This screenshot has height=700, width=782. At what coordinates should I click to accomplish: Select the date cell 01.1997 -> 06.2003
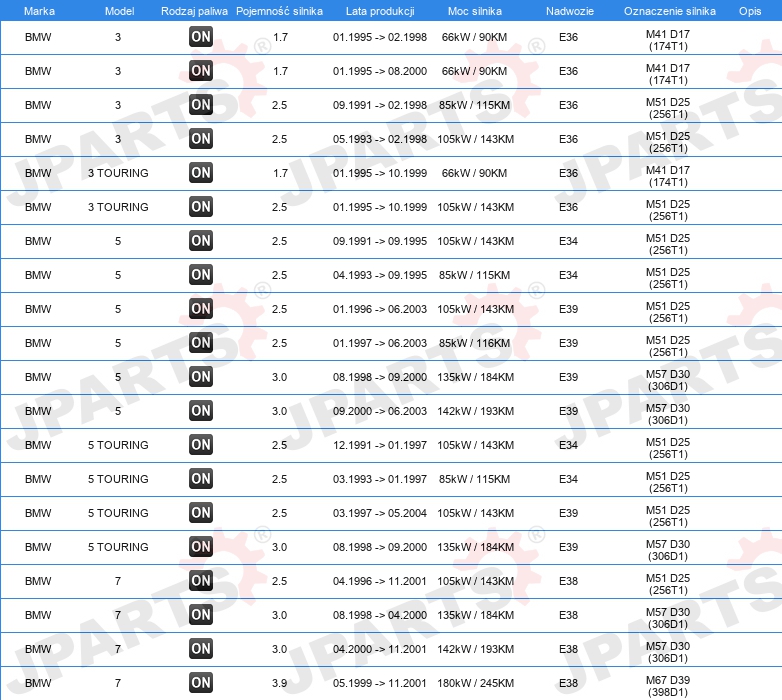point(380,343)
